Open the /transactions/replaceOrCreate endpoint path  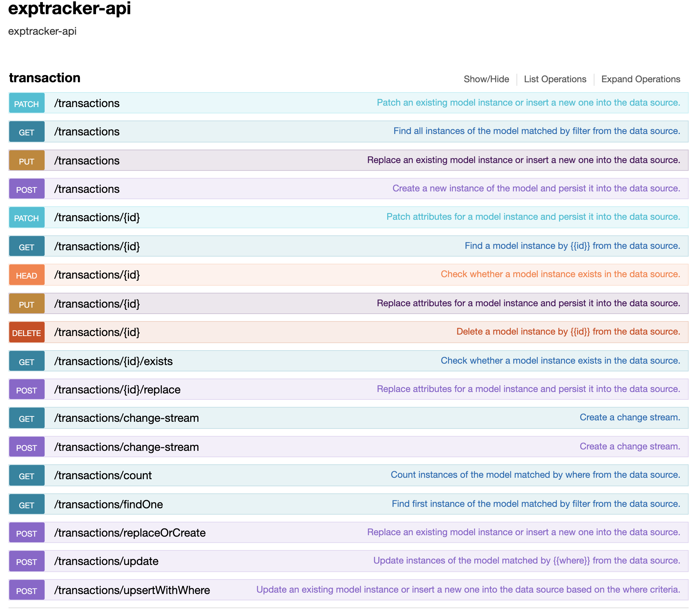click(x=130, y=533)
